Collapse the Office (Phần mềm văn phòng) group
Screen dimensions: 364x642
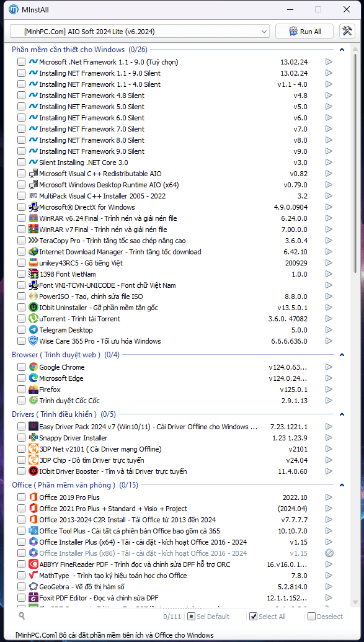pos(342,485)
